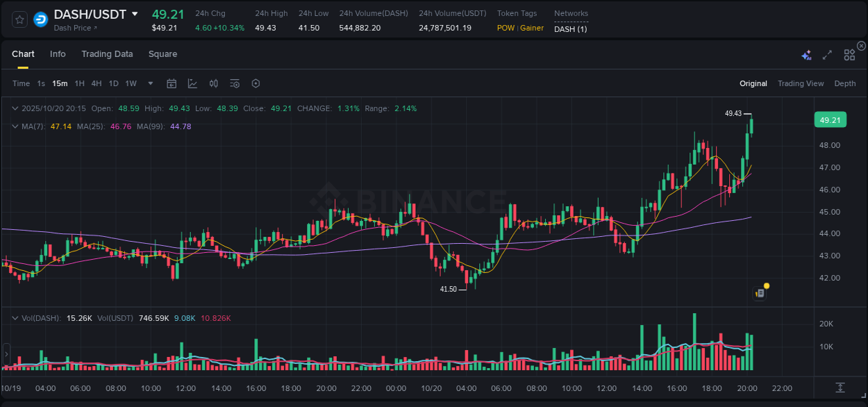Open the multi-chart layout icon
Viewport: 868px width, 407px height.
[x=849, y=54]
